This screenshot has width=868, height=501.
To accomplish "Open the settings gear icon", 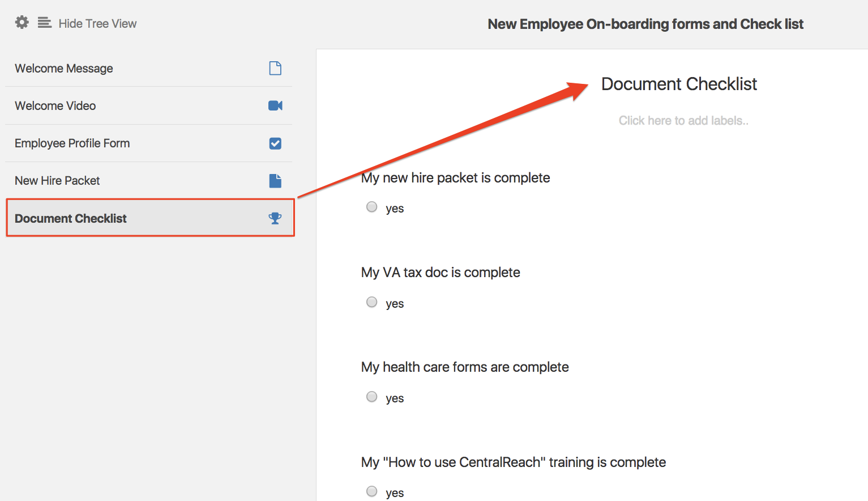I will click(x=21, y=22).
